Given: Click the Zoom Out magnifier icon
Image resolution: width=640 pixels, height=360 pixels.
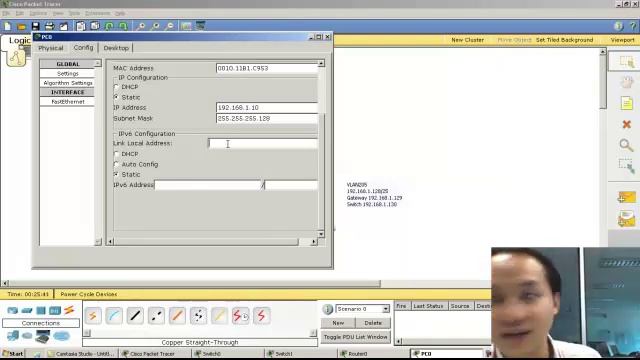Looking at the screenshot, I should pos(169,27).
